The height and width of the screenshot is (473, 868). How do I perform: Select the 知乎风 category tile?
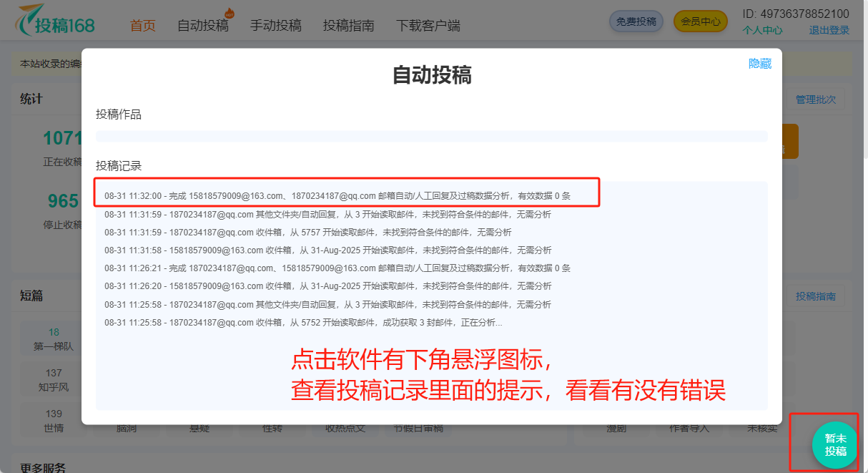[x=54, y=381]
